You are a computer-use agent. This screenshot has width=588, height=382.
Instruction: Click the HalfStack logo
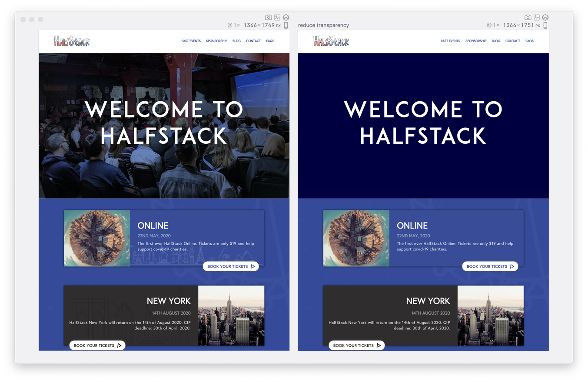[72, 40]
